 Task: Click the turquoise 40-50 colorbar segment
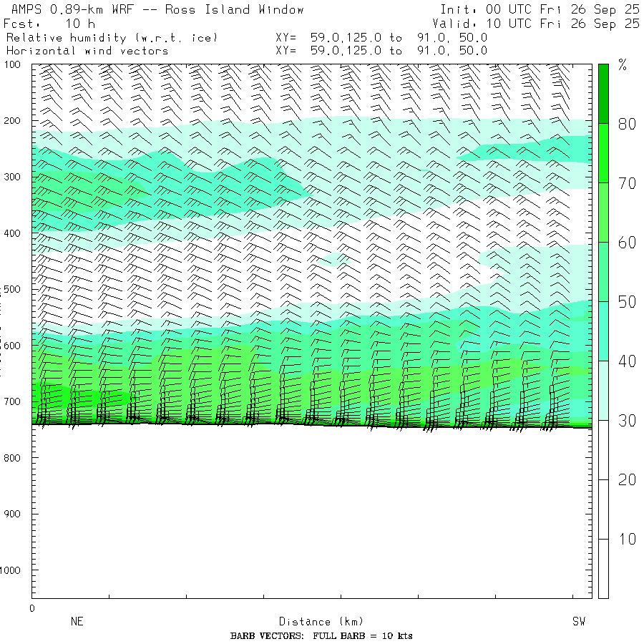coord(603,331)
